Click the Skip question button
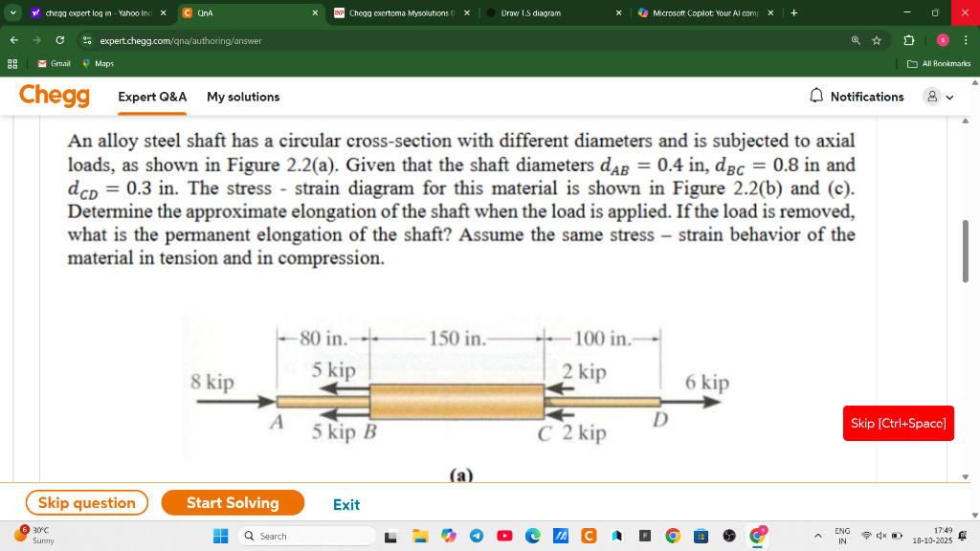Image resolution: width=980 pixels, height=551 pixels. tap(87, 503)
